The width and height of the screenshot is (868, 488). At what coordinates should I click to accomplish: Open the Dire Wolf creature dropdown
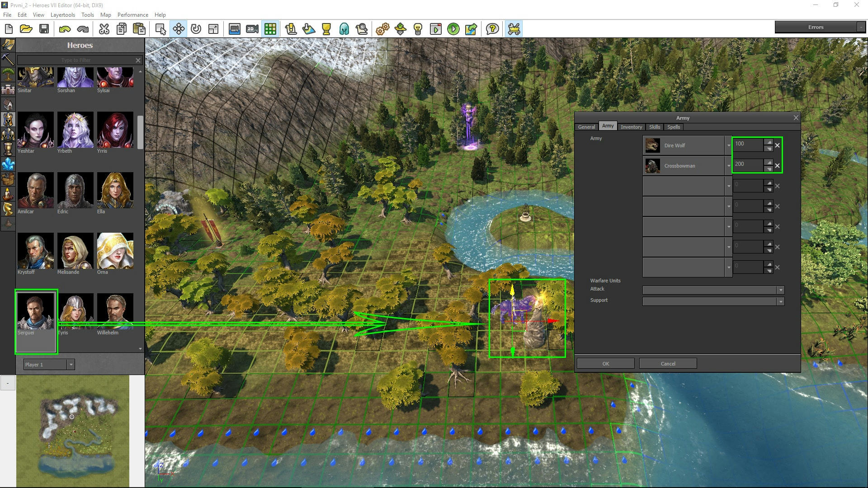[x=728, y=145]
